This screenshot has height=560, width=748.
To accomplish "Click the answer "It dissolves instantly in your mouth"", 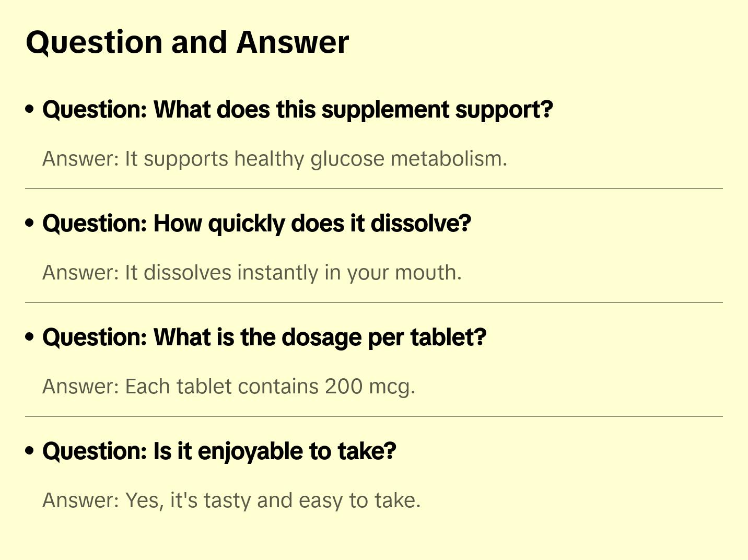I will (x=252, y=273).
